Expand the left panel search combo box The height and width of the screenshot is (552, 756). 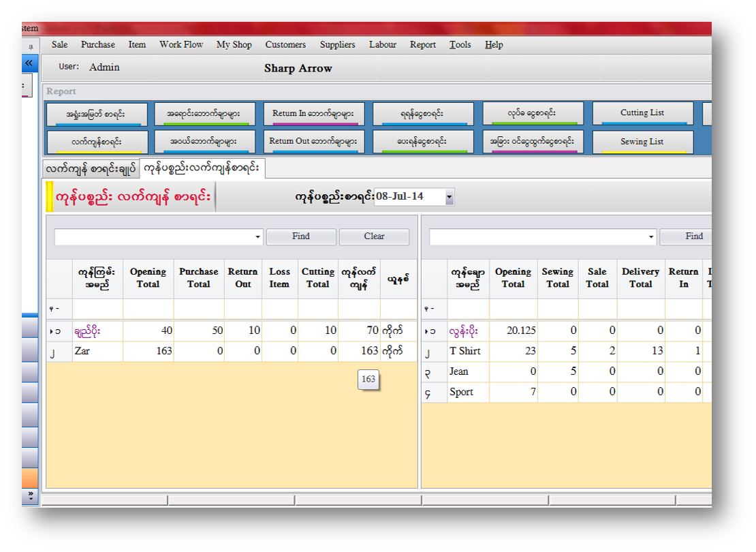coord(257,237)
